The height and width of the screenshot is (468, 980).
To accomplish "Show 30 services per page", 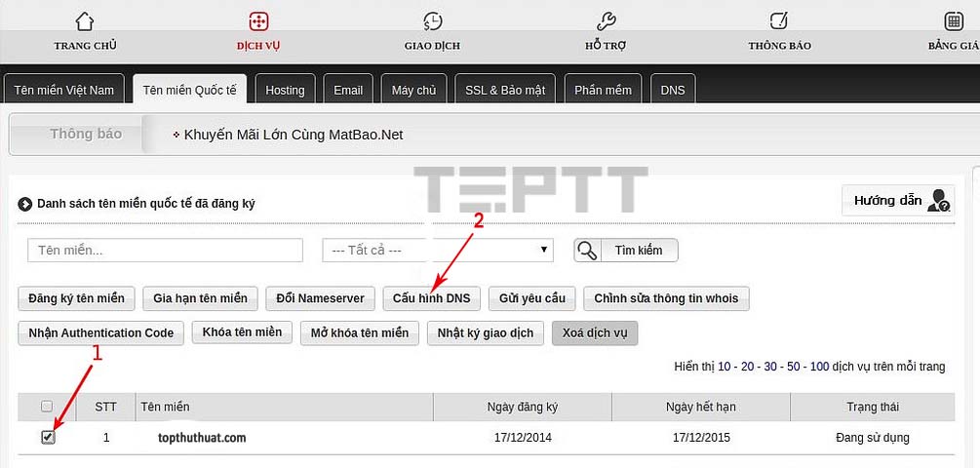I will [770, 367].
